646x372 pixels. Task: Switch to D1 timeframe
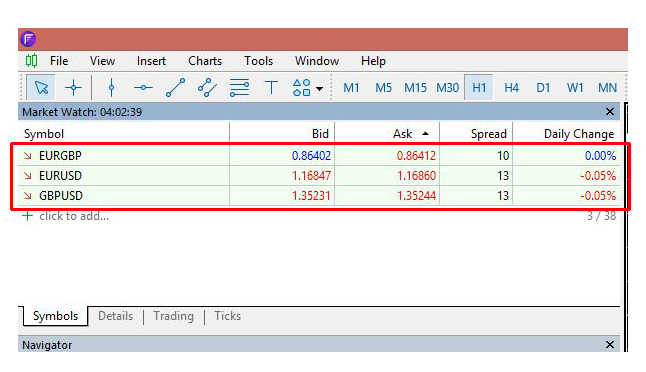click(543, 87)
